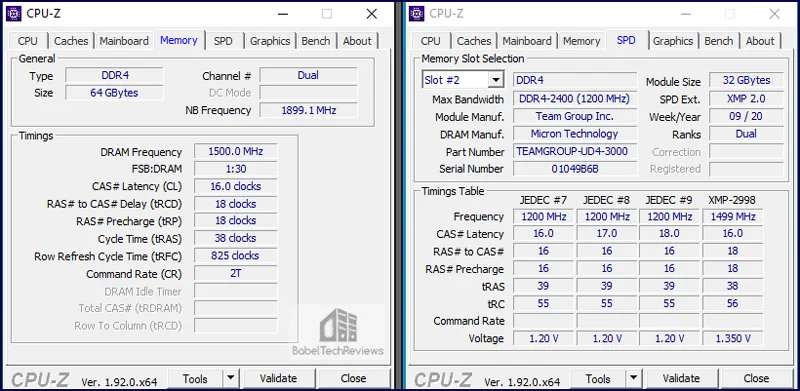
Task: Click the Tools button in right window
Action: [598, 378]
